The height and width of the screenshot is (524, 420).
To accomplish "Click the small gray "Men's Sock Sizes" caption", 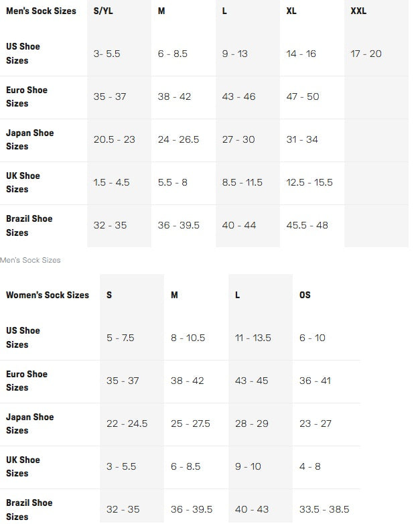I will 30,260.
